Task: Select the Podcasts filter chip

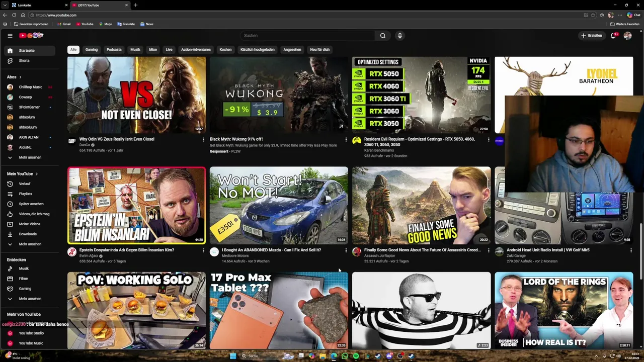Action: point(114,50)
